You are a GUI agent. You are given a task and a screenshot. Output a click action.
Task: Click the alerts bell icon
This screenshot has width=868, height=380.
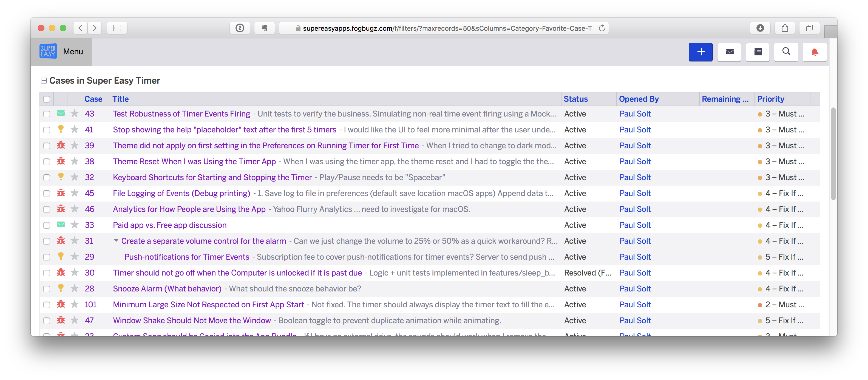click(x=814, y=52)
